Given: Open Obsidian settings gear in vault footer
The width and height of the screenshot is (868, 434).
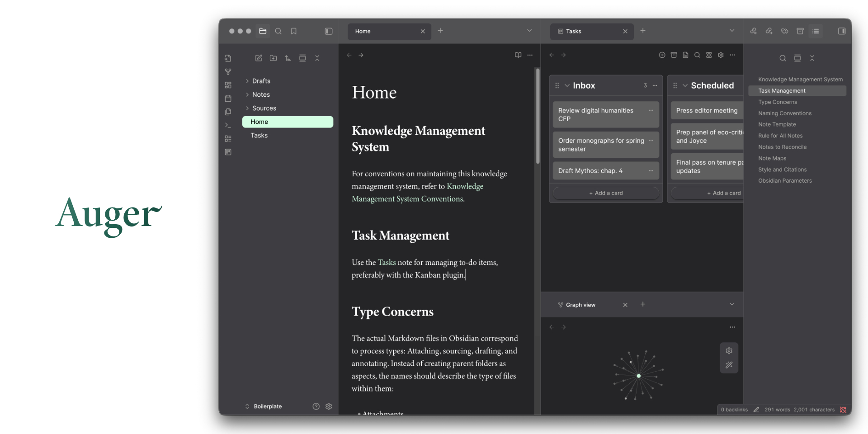Looking at the screenshot, I should coord(329,406).
